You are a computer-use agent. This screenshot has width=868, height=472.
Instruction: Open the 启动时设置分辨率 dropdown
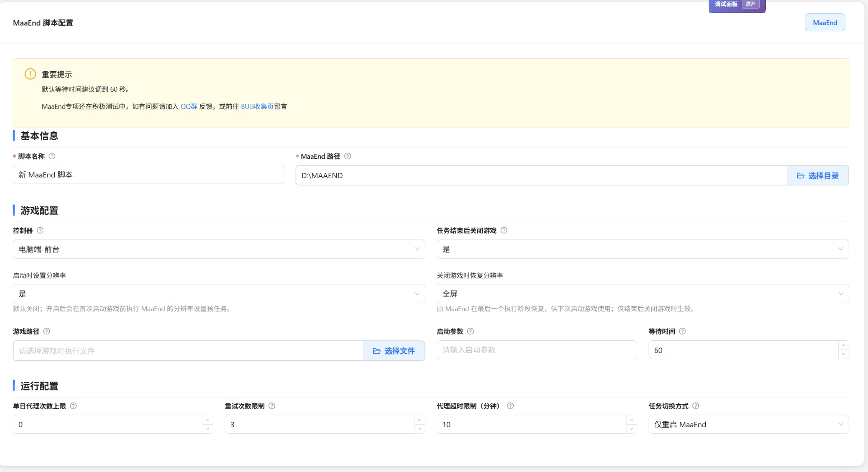[x=219, y=294]
